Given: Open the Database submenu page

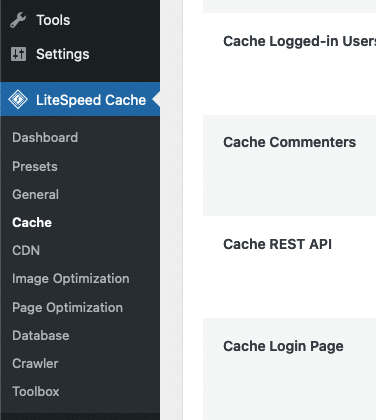Looking at the screenshot, I should [x=41, y=335].
